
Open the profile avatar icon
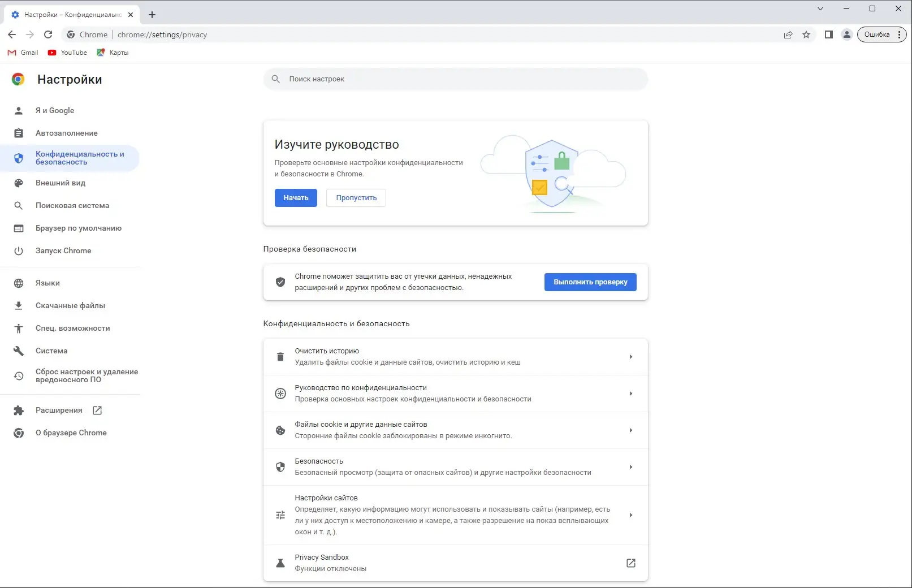tap(846, 34)
